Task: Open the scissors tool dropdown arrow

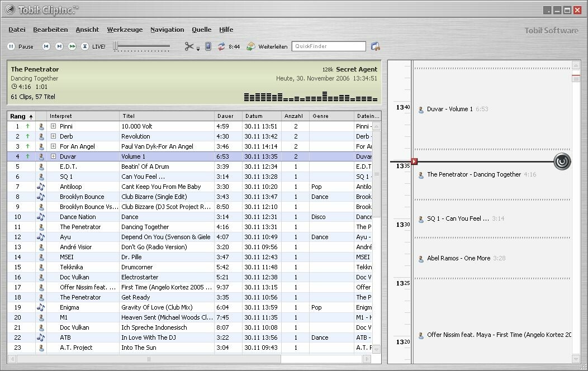Action: tap(198, 49)
